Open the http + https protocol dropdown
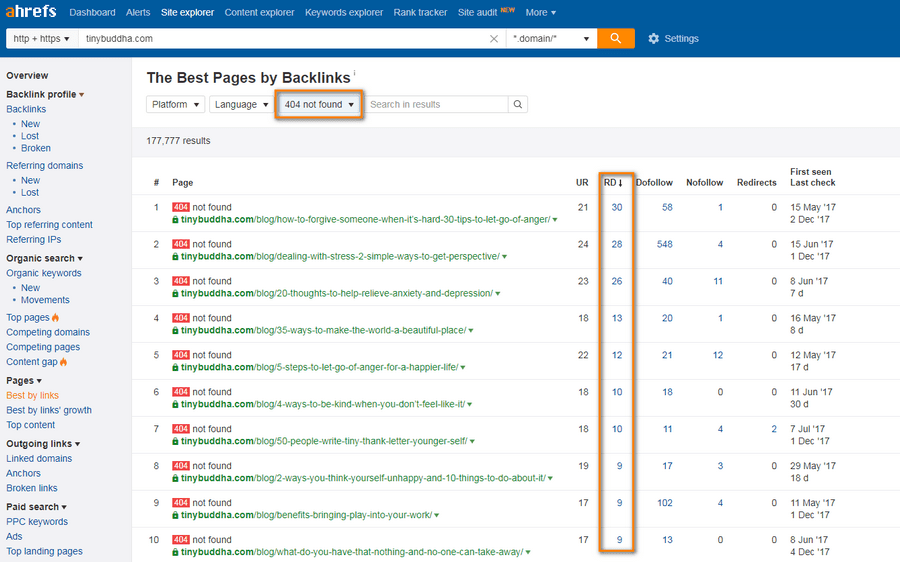The height and width of the screenshot is (562, 900). click(x=42, y=38)
